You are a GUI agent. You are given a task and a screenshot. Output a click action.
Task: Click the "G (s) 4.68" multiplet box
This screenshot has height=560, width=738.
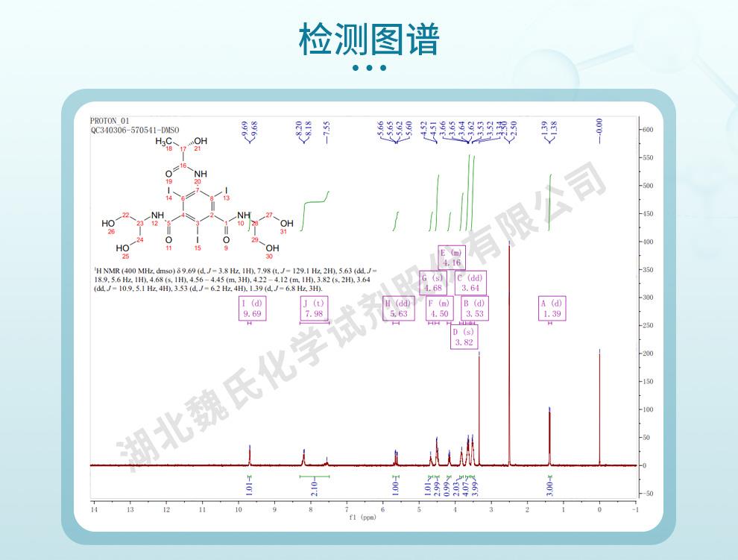click(x=433, y=283)
